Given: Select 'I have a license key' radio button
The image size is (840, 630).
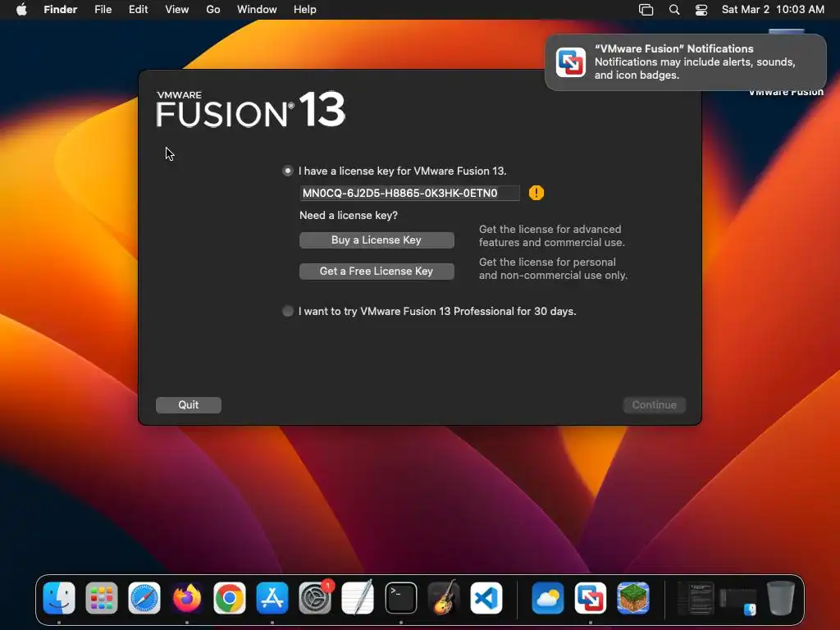Looking at the screenshot, I should tap(288, 171).
